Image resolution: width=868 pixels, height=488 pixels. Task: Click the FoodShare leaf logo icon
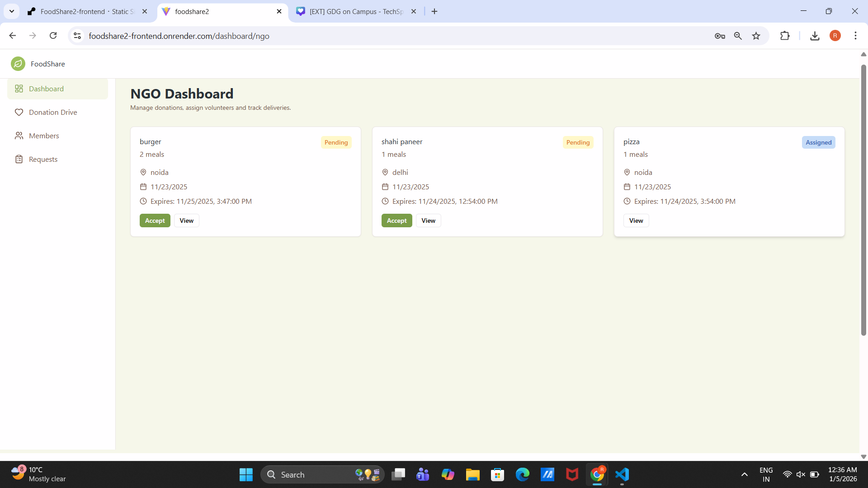[x=18, y=64]
